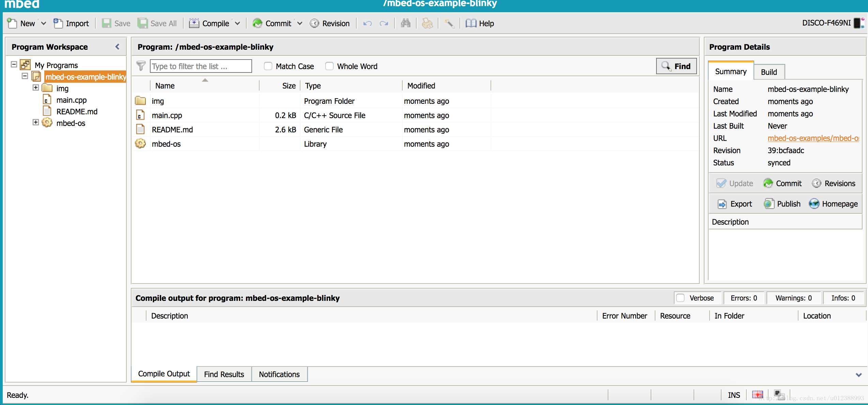This screenshot has height=405, width=868.
Task: Click the Undo arrow icon
Action: (x=367, y=23)
